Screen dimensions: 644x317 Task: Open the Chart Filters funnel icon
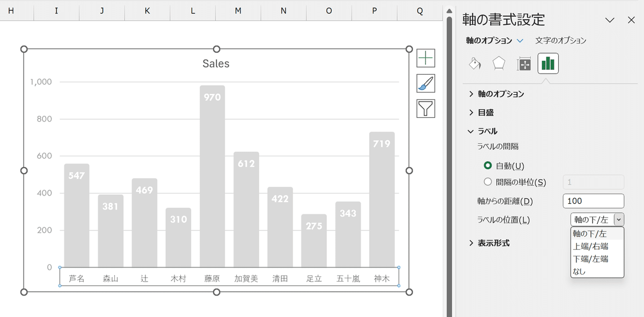426,109
